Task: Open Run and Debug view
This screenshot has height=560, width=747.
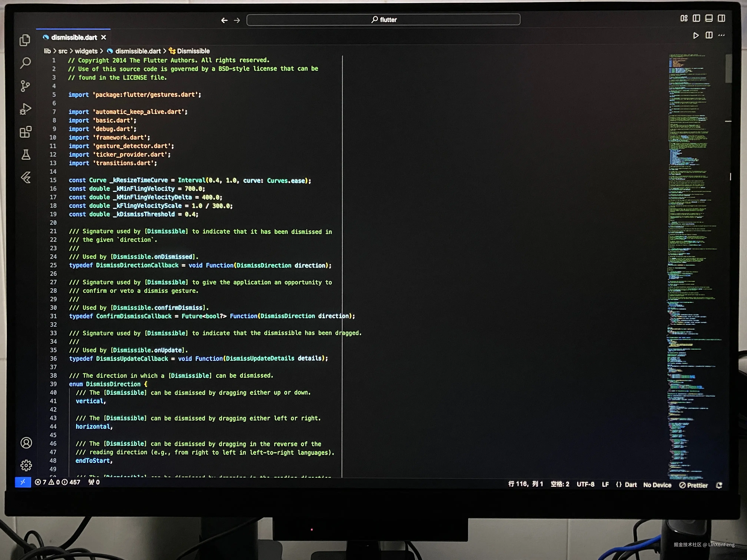Action: coord(25,109)
